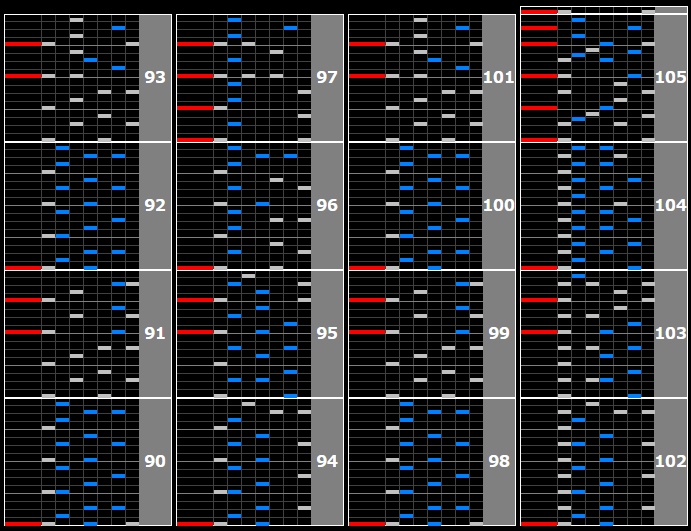Select the note grid of measure 93
691x531 pixels.
point(72,78)
